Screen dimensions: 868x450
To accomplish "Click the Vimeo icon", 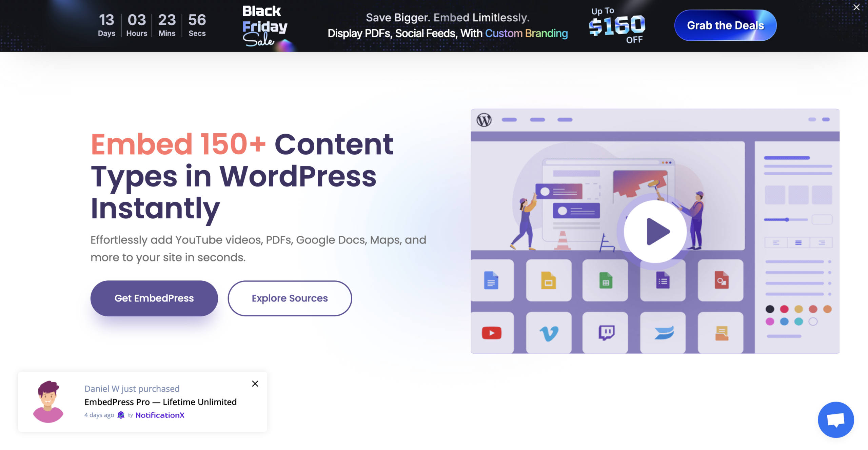I will (549, 333).
